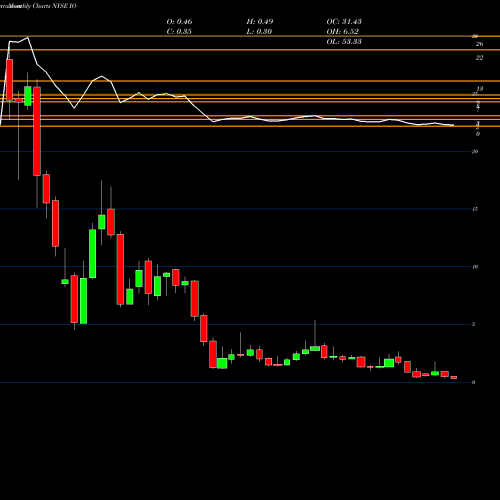This screenshot has height=500, width=500.
Task: Click the 5 price axis label
Action: [x=474, y=324]
